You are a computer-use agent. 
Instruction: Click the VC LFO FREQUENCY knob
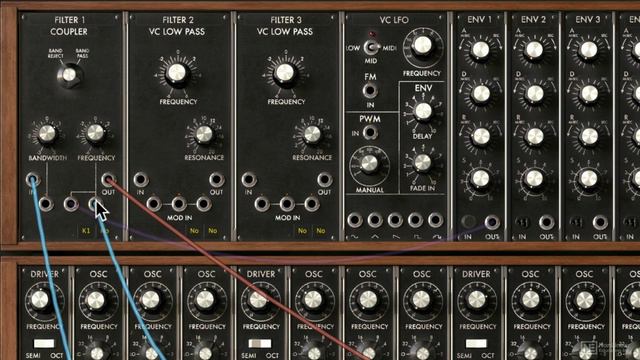422,45
